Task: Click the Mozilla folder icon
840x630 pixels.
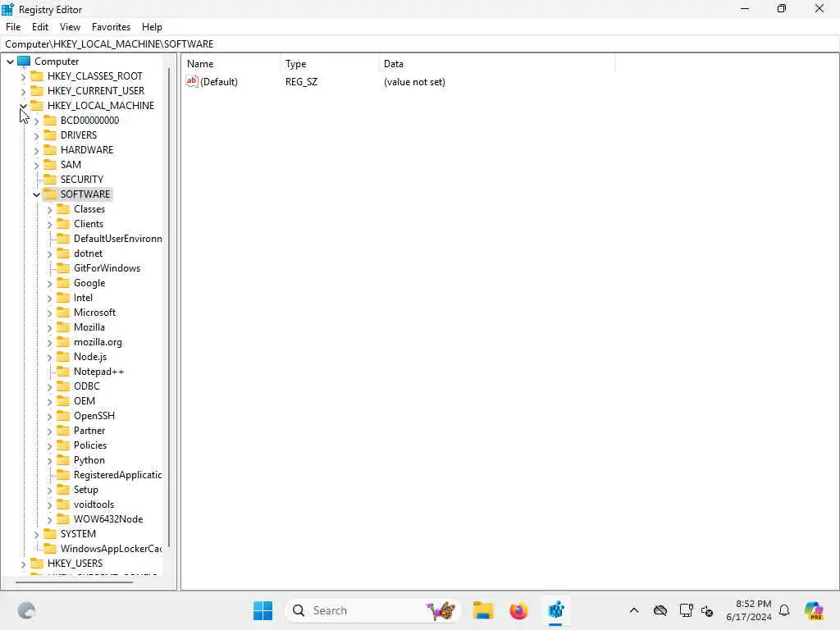Action: click(x=63, y=326)
